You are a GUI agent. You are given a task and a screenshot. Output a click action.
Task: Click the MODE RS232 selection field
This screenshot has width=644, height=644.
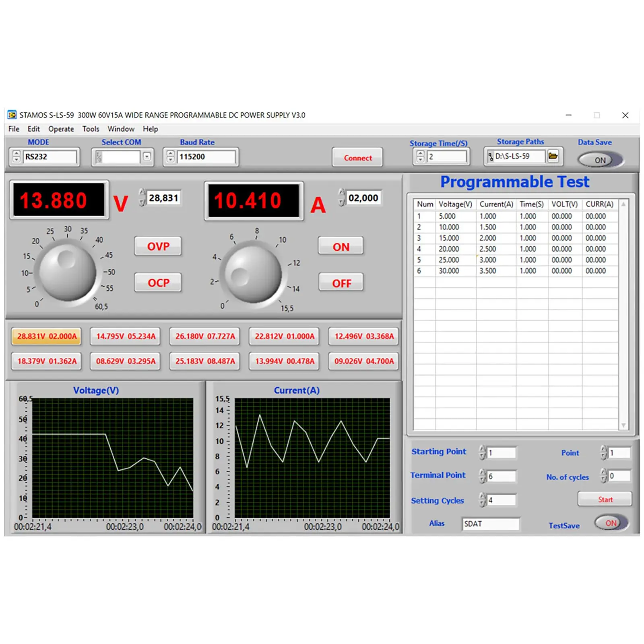pos(50,157)
